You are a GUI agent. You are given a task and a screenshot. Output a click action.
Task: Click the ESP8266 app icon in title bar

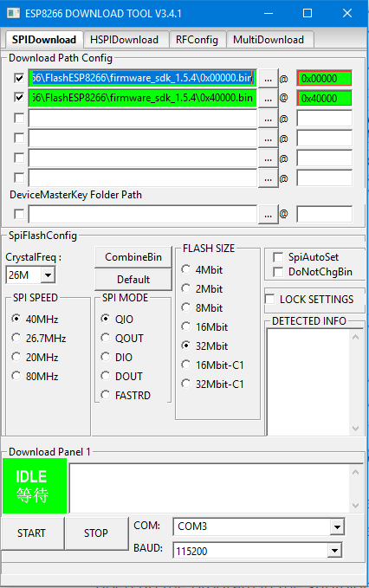point(13,13)
